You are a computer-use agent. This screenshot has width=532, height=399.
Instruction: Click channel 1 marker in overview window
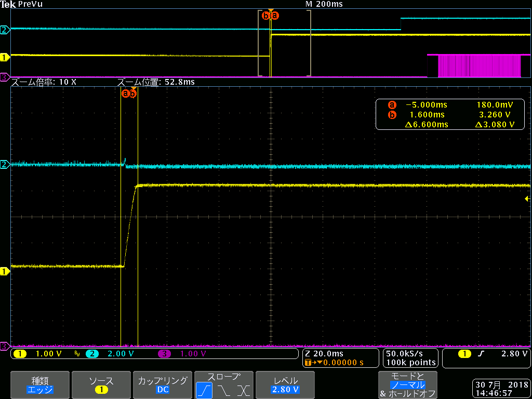[x=5, y=58]
